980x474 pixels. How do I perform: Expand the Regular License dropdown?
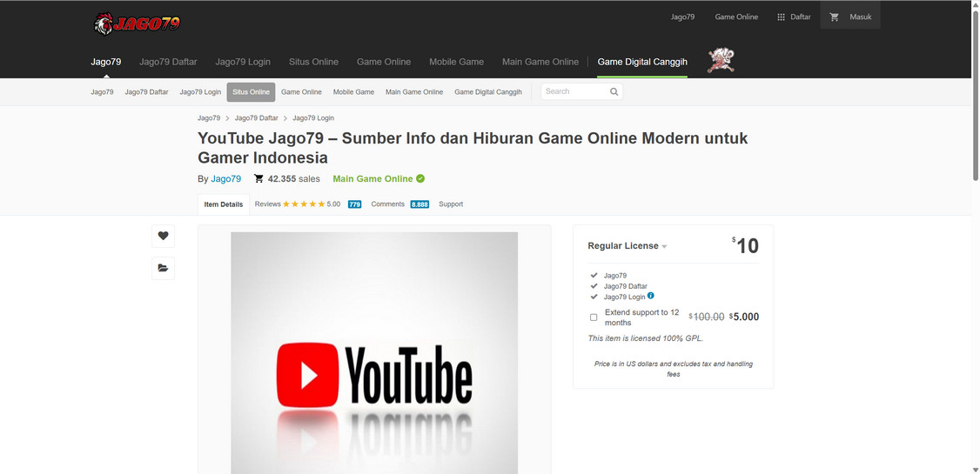(627, 246)
